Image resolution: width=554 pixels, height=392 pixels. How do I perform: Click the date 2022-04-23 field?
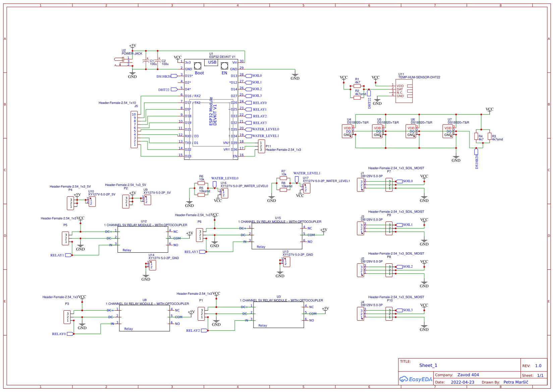click(x=462, y=382)
